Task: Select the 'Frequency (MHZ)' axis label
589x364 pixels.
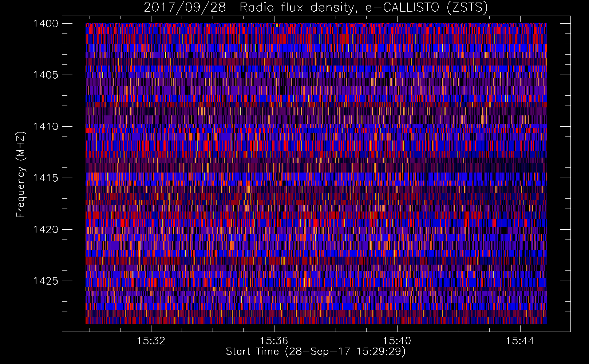Action: point(21,174)
